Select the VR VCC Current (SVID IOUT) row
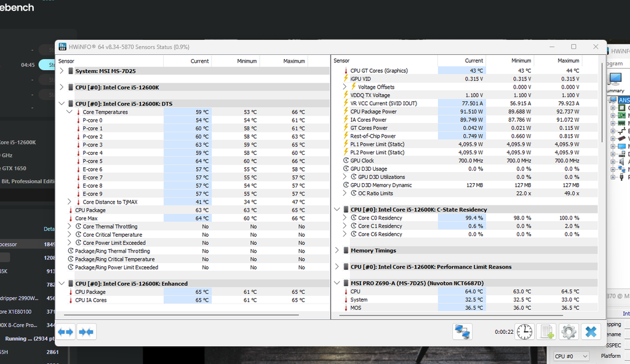Viewport: 630px width, 364px height. [465, 103]
